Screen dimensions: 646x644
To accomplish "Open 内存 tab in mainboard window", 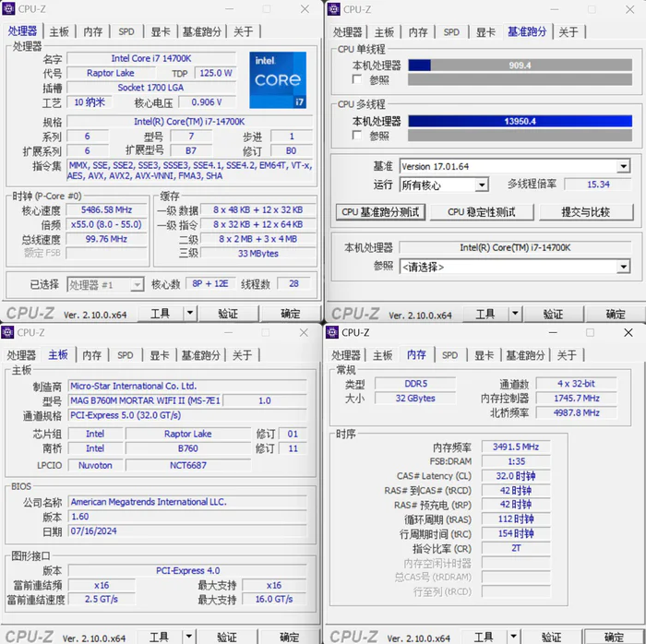I will 92,355.
